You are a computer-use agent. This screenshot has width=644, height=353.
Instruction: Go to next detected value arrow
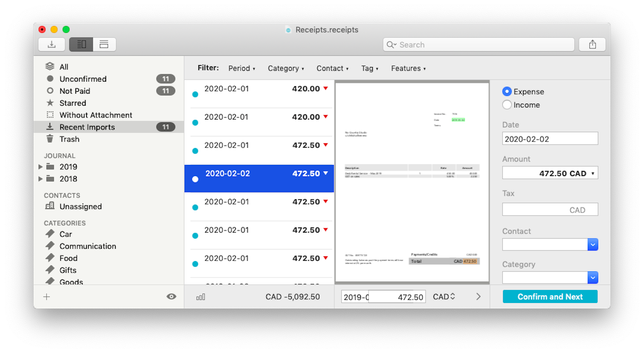pos(478,296)
